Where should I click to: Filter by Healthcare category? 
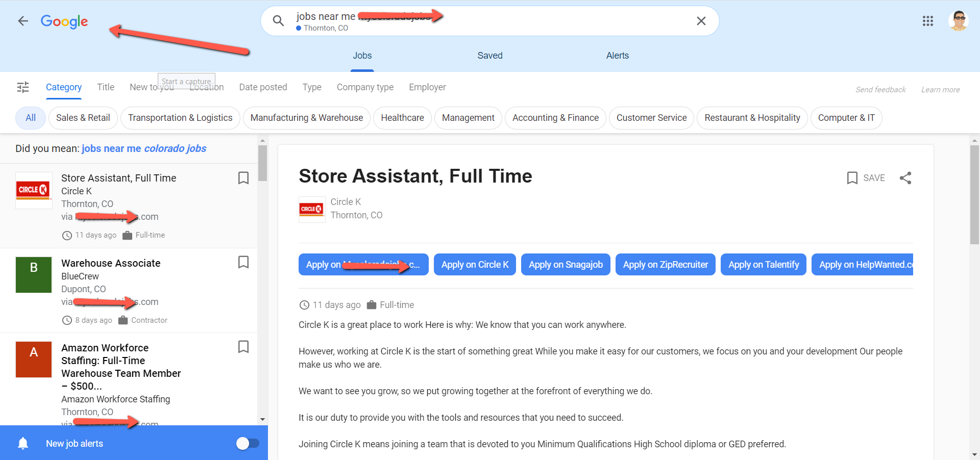pos(402,118)
